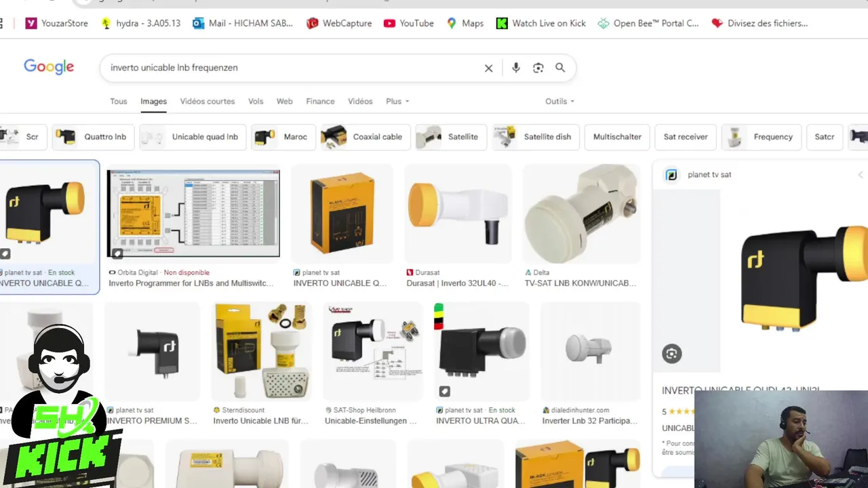The width and height of the screenshot is (868, 488).
Task: Open the boxed INVERTO UNICABLE thumbnail
Action: coord(342,213)
